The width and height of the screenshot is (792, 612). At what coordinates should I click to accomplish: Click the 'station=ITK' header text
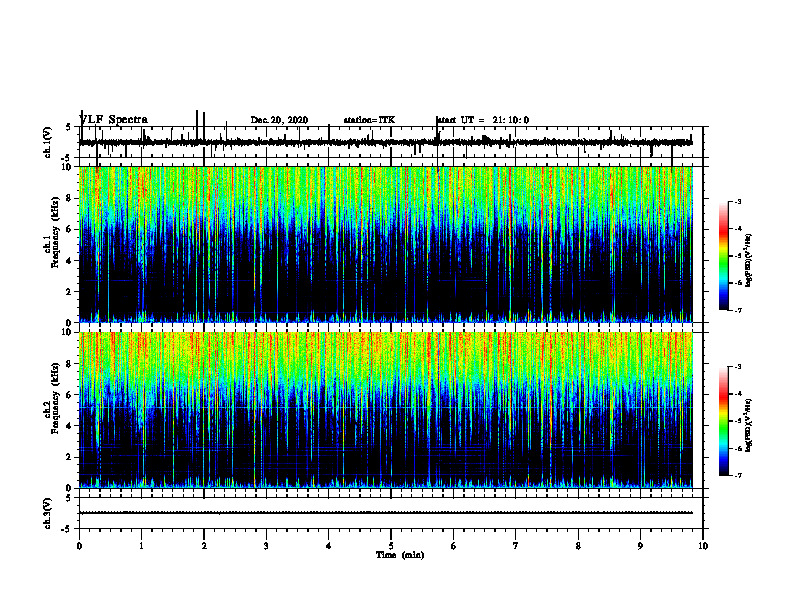(x=369, y=120)
